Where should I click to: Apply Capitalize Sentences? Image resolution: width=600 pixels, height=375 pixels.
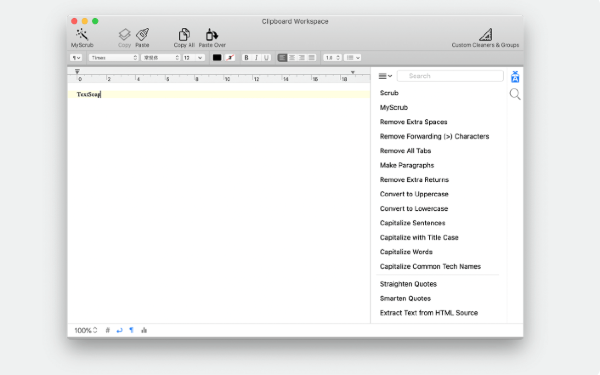click(x=412, y=223)
